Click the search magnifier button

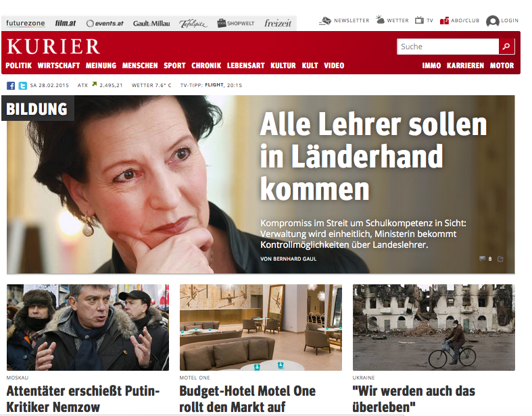[x=506, y=47]
